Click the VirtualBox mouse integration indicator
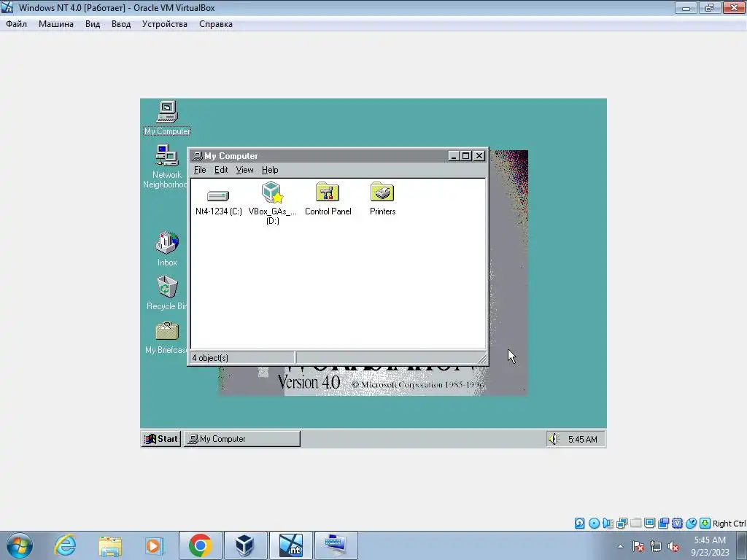The width and height of the screenshot is (747, 560). point(691,524)
